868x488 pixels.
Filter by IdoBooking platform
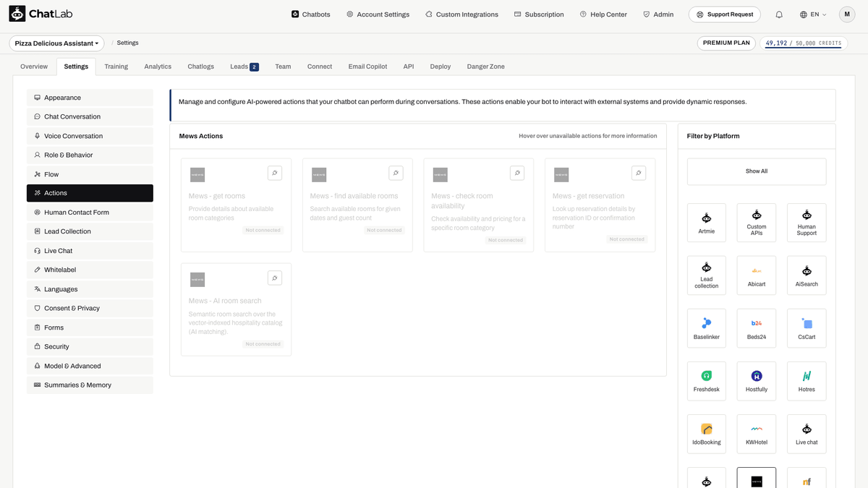707,434
